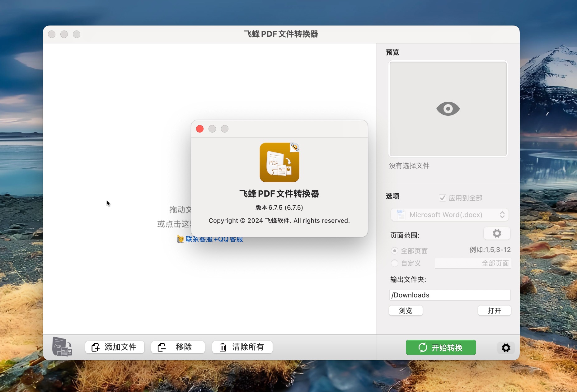
Task: Click the 预览 heading
Action: click(392, 52)
